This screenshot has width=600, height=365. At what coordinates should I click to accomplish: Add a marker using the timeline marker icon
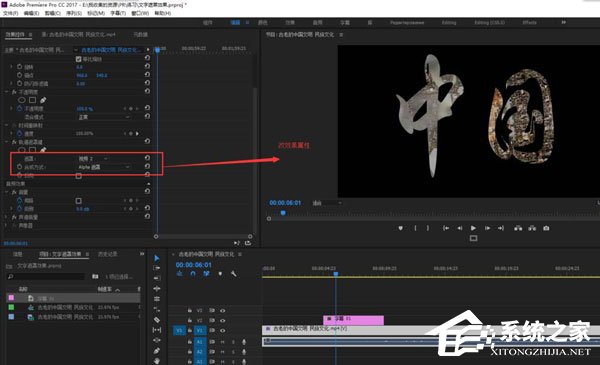[220, 274]
